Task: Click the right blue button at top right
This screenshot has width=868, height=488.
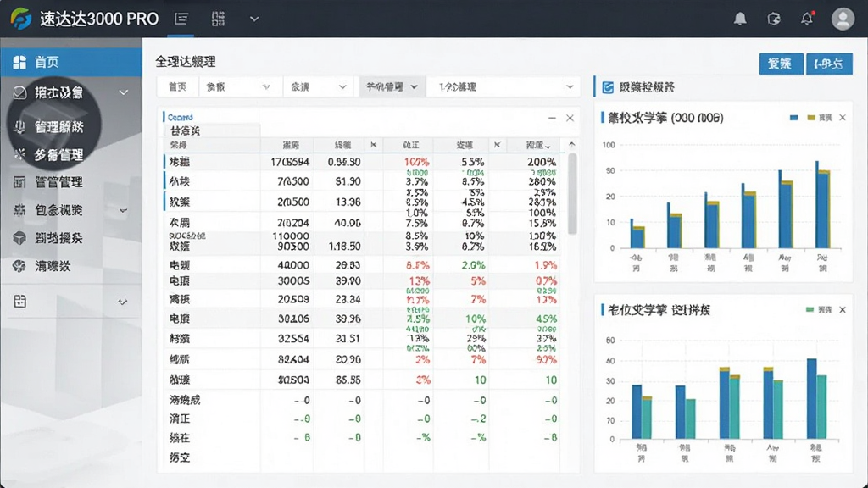Action: (829, 64)
